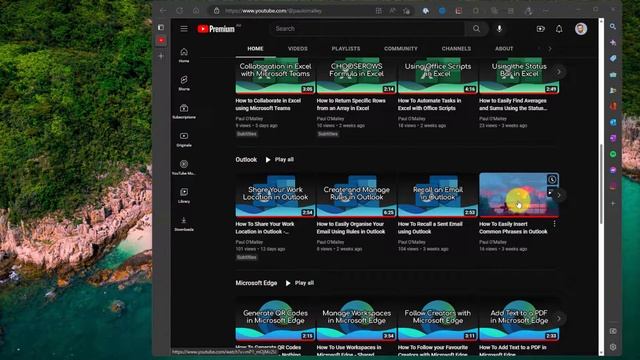
Task: Switch to the ABOUT tab
Action: pyautogui.click(x=504, y=49)
